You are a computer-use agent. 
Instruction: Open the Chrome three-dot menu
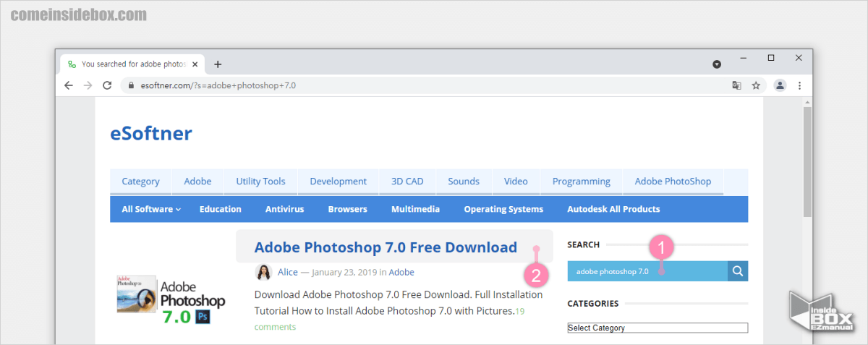tap(799, 85)
